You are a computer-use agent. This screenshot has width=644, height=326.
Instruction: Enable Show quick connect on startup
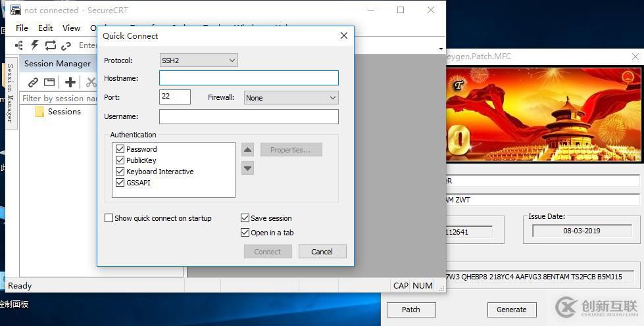(x=109, y=218)
